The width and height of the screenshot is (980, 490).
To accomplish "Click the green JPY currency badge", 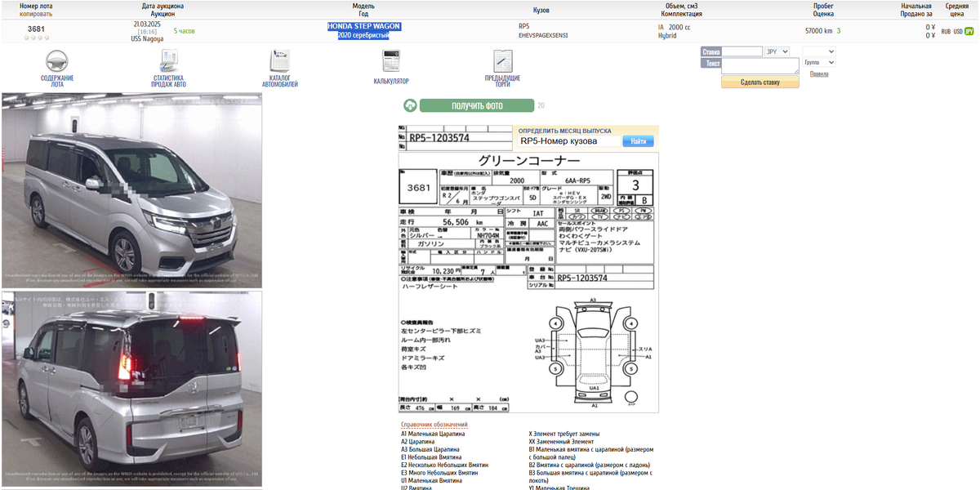I will point(969,31).
